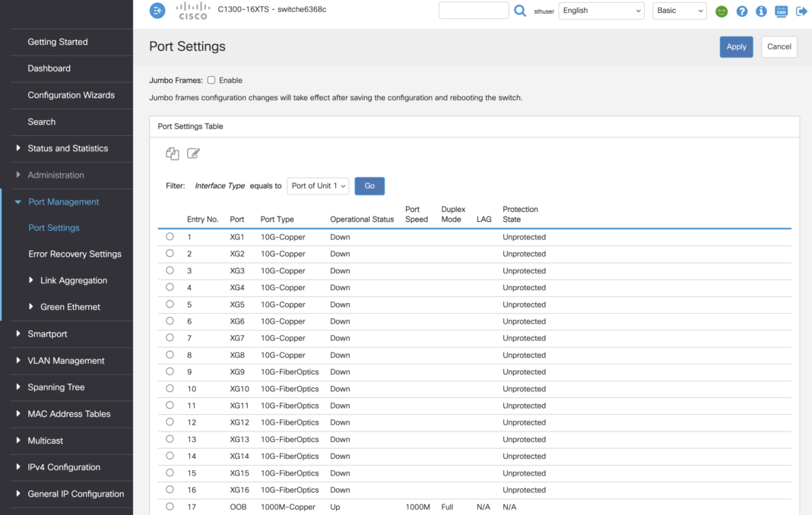Click the green status smiley icon
812x515 pixels.
pos(722,11)
